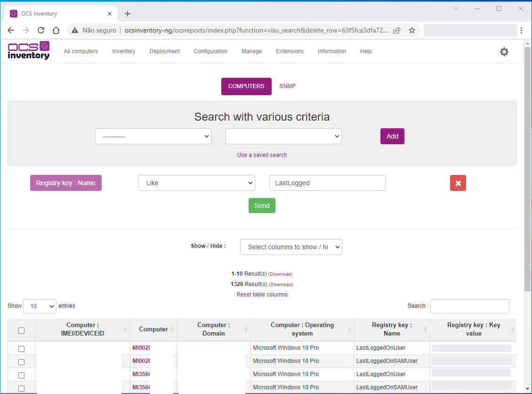The image size is (532, 394).
Task: Check the checkbox on the first result row
Action: 21,348
